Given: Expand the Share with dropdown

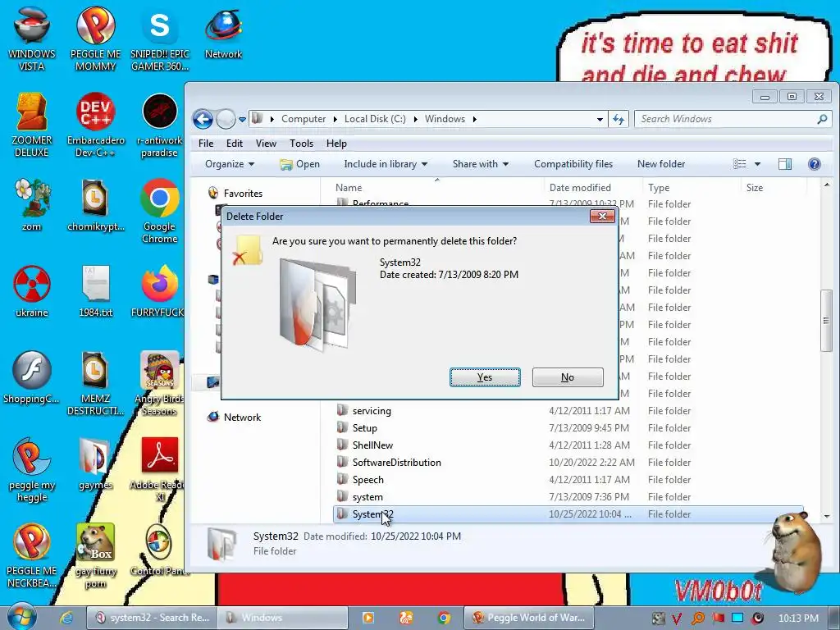Looking at the screenshot, I should pyautogui.click(x=480, y=164).
